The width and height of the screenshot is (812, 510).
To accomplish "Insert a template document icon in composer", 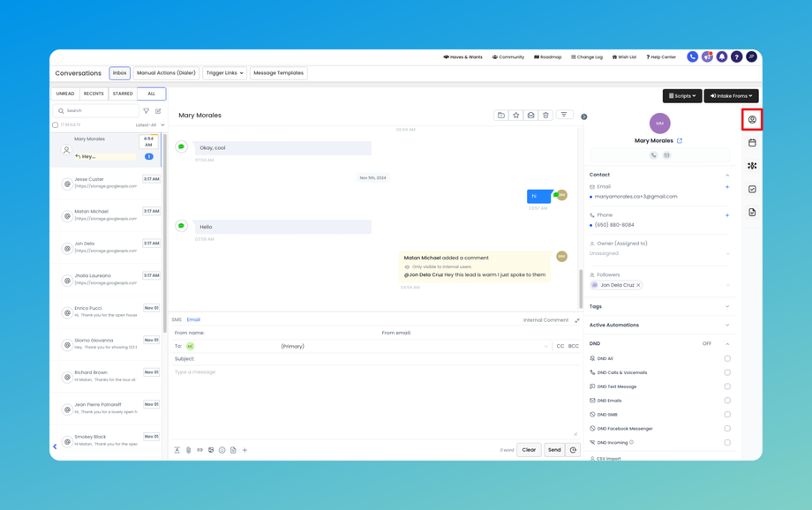I will (233, 450).
